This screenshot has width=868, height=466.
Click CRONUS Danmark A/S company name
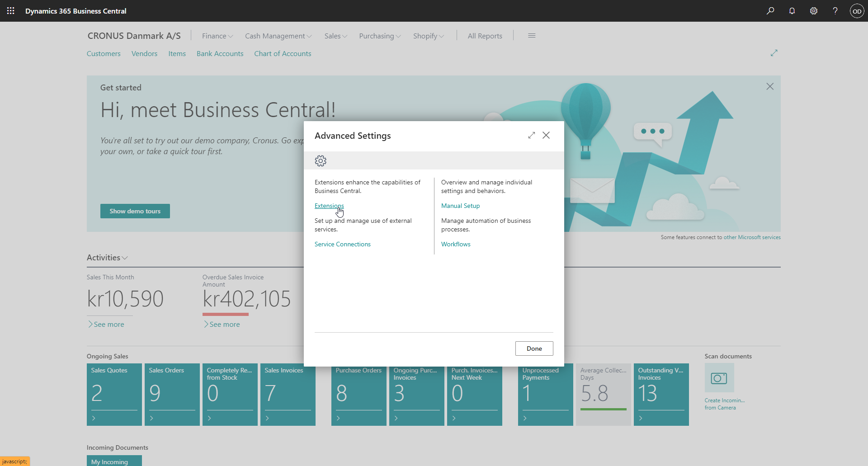click(x=134, y=36)
